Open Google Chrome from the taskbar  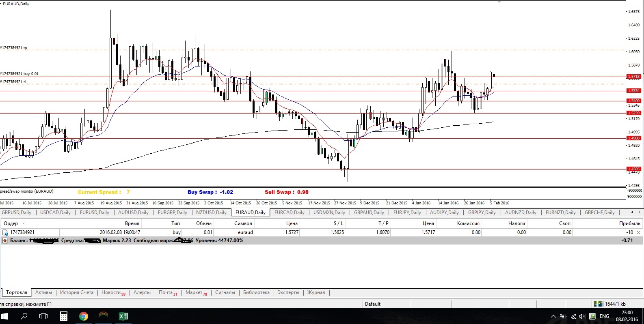pyautogui.click(x=84, y=316)
